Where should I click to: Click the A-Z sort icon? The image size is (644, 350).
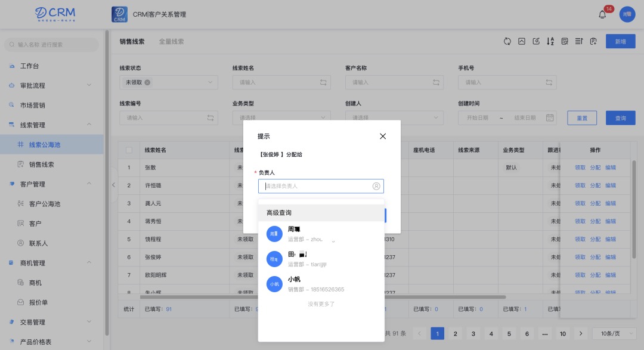point(550,41)
